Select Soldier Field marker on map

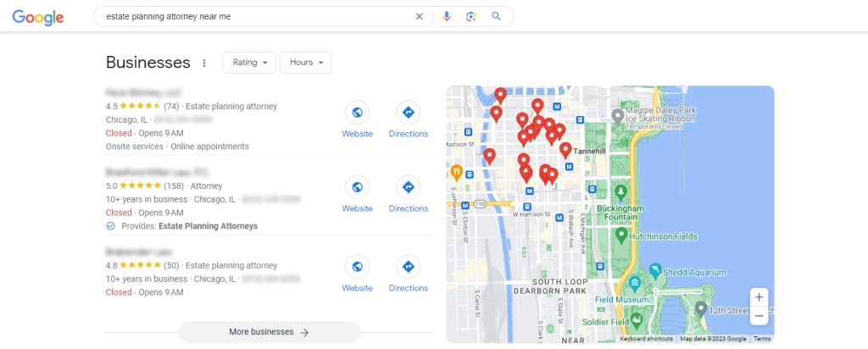tap(637, 320)
